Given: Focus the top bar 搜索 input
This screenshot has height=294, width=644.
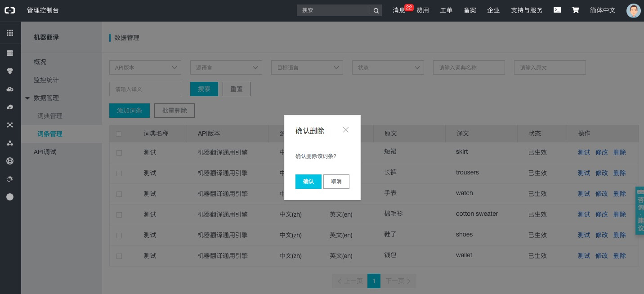Looking at the screenshot, I should coord(333,10).
